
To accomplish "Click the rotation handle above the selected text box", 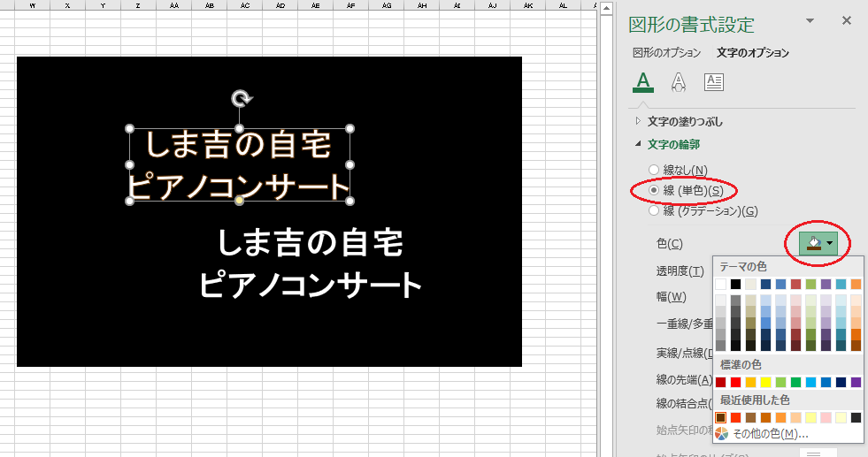I will 241,98.
